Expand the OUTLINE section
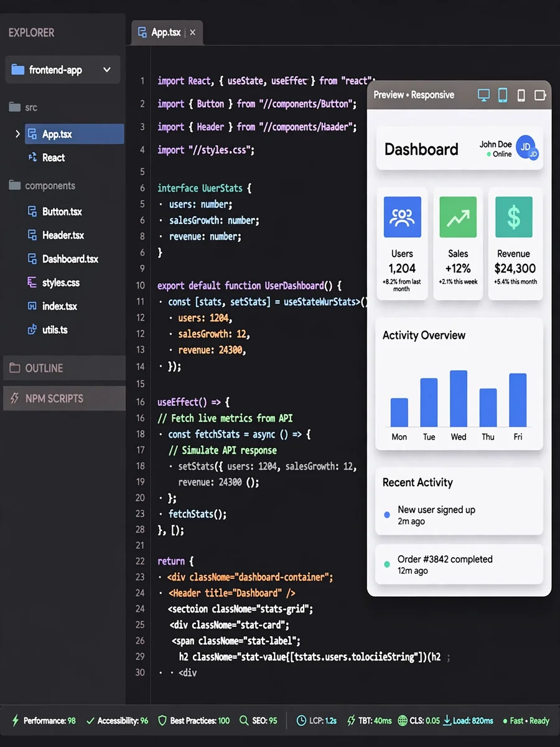The width and height of the screenshot is (560, 747). (64, 368)
